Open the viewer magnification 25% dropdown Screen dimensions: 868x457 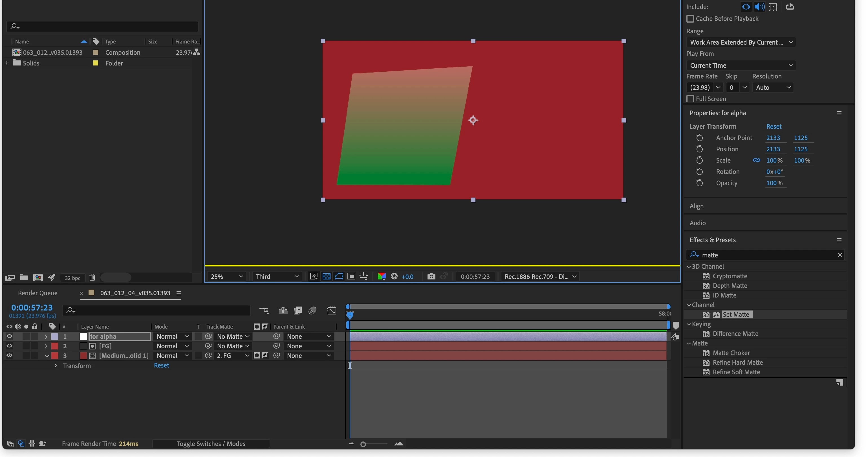(x=226, y=277)
